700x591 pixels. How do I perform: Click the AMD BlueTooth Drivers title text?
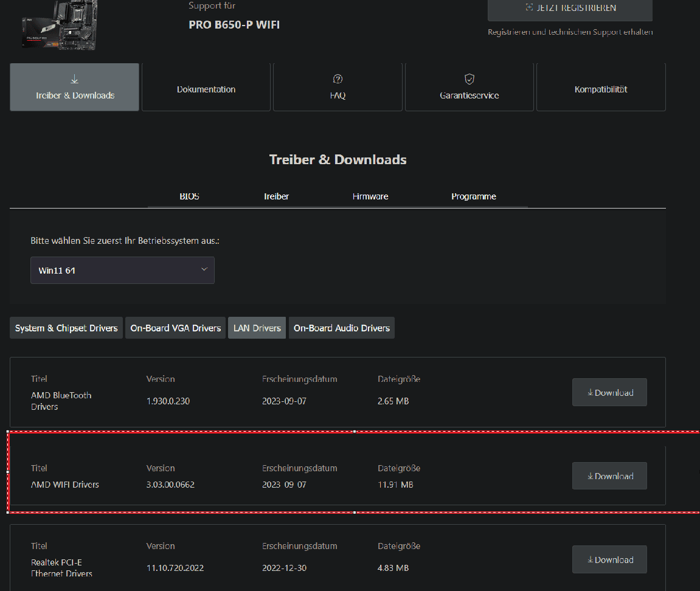pyautogui.click(x=61, y=401)
